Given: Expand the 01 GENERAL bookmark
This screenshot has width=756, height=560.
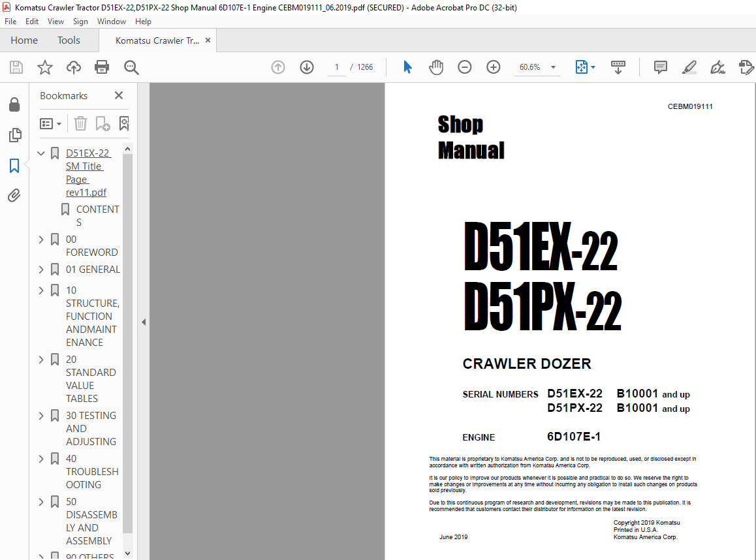Looking at the screenshot, I should point(41,270).
